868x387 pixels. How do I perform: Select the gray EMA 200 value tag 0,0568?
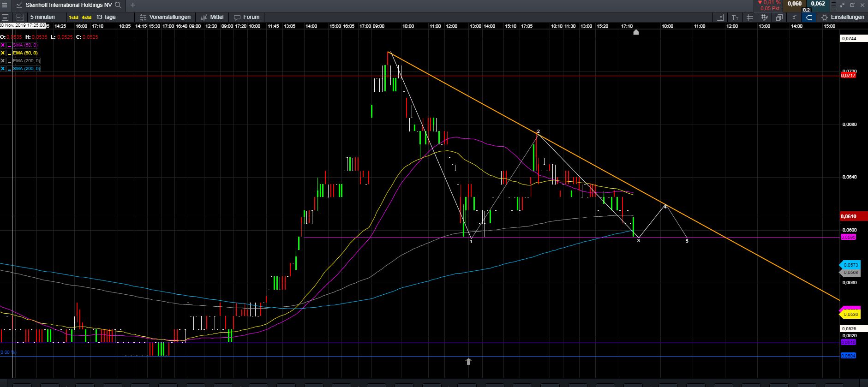[x=850, y=273]
